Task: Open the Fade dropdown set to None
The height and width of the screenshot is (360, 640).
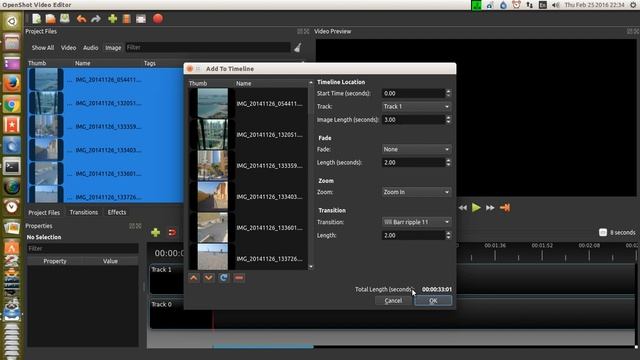Action: 416,149
